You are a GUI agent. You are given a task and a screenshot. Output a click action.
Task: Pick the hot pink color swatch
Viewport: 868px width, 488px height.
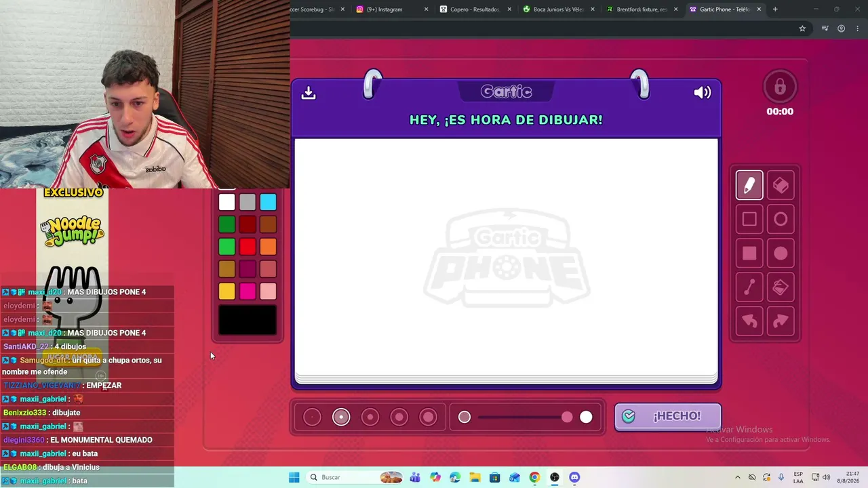[248, 291]
